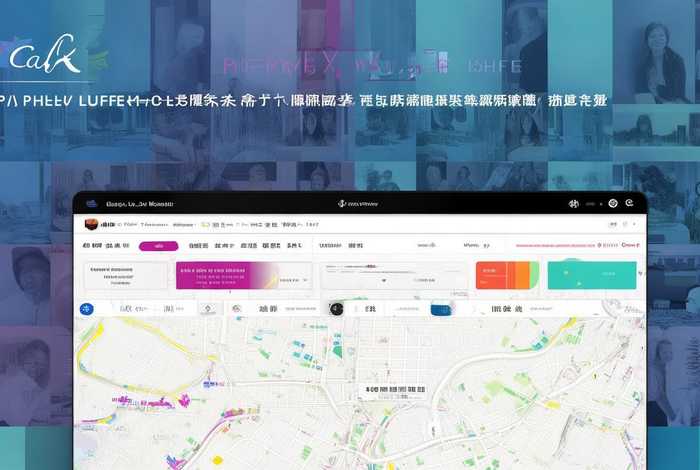
Task: Click the yellow folder icon in the breadcrumb row
Action: coord(205,225)
